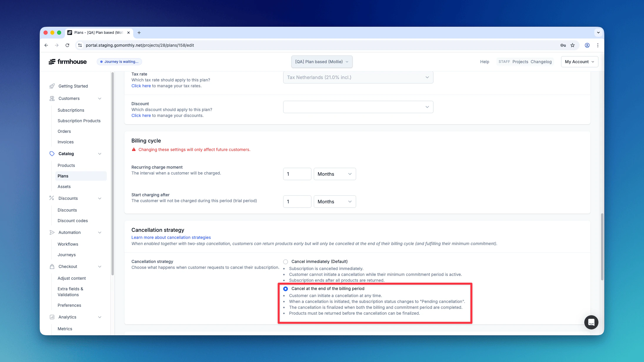Collapse the Customers sidebar section

100,98
